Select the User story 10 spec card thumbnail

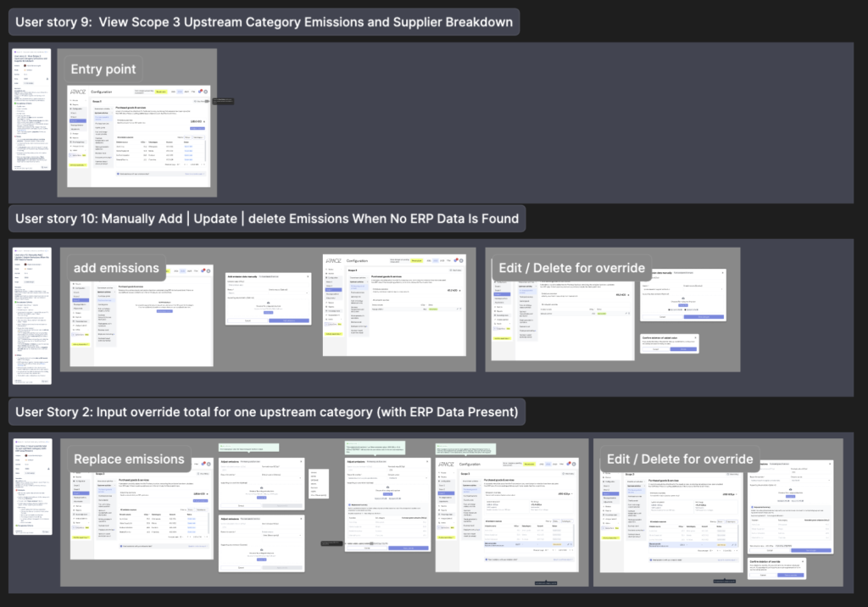click(31, 315)
